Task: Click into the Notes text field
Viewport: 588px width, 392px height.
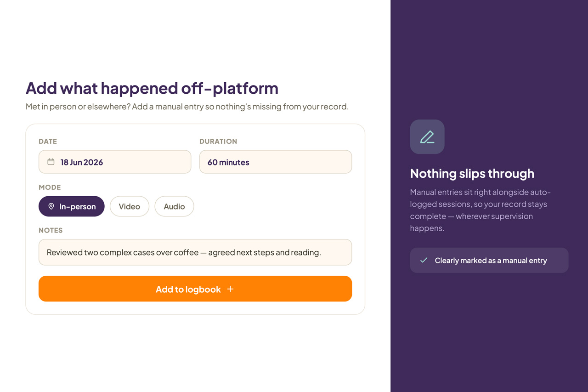Action: [195, 252]
